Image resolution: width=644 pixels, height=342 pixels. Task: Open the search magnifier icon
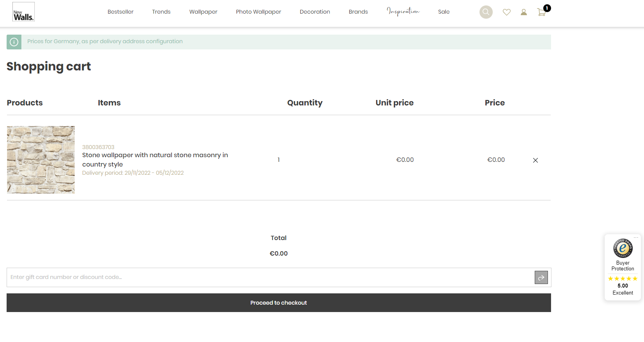click(x=486, y=12)
